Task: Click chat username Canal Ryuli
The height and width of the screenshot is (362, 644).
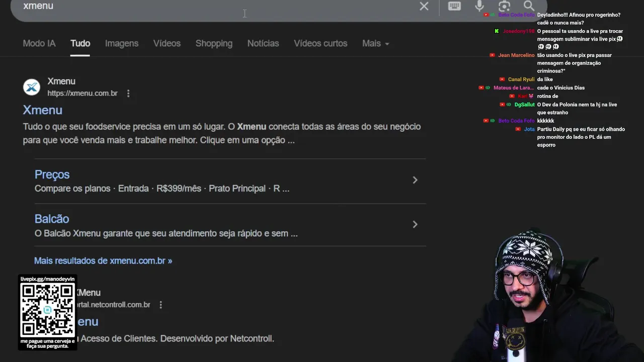Action: (x=521, y=79)
